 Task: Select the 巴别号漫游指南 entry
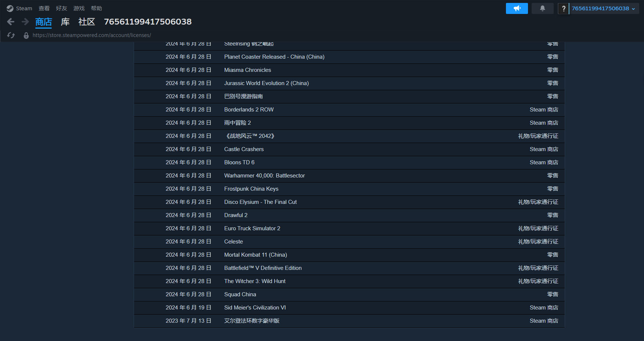pos(349,96)
